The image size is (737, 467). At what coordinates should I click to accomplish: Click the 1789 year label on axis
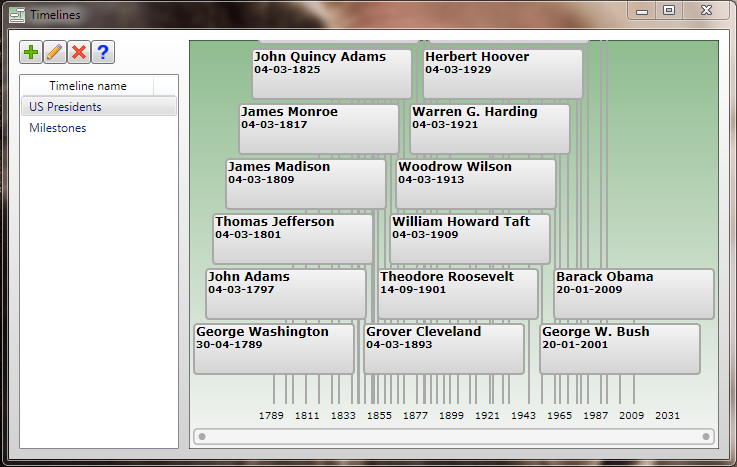pos(271,415)
